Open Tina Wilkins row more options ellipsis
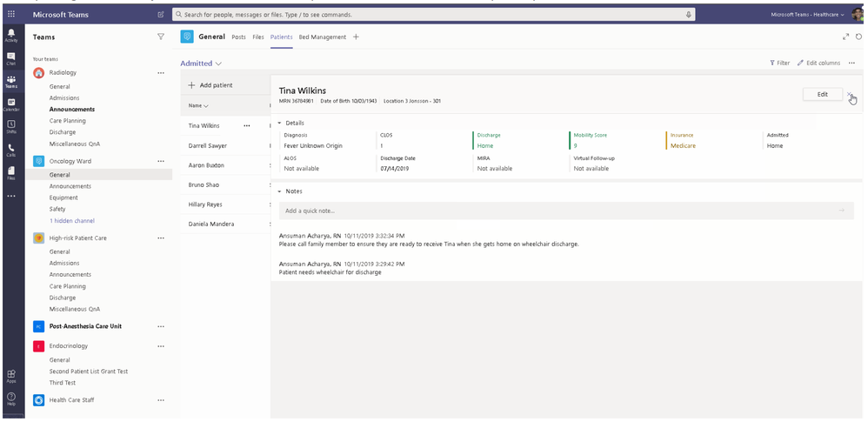868x422 pixels. (247, 125)
